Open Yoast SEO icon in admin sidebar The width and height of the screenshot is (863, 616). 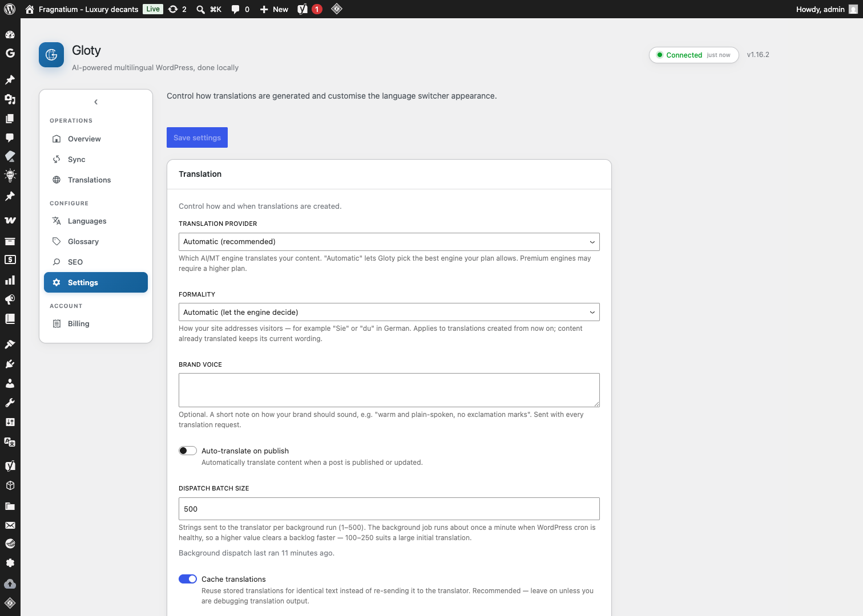pyautogui.click(x=10, y=465)
